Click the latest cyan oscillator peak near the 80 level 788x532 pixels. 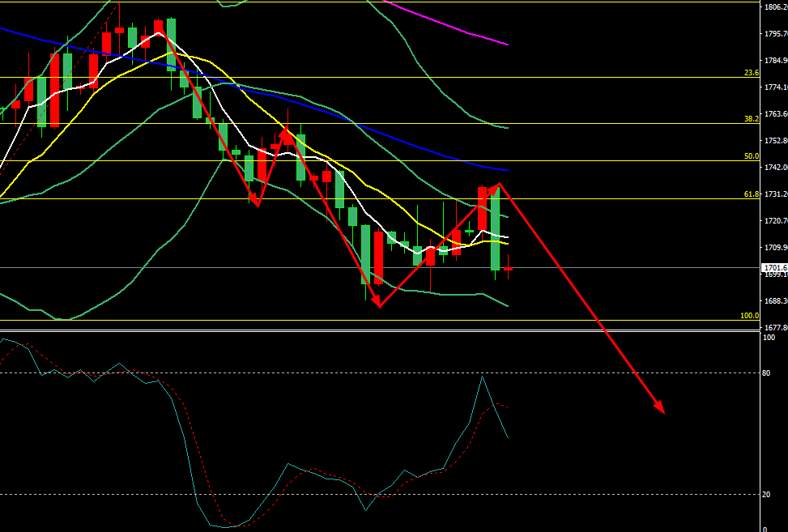tap(483, 377)
